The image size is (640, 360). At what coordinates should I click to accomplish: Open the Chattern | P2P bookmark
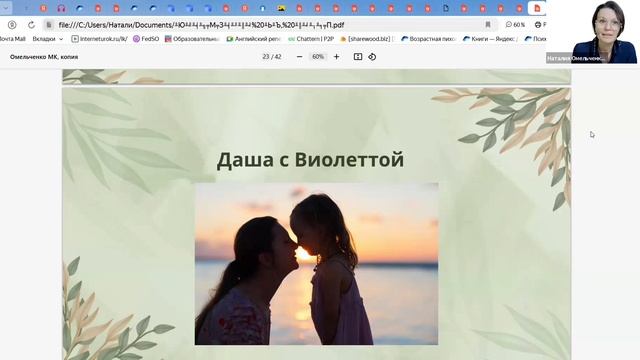(x=311, y=39)
